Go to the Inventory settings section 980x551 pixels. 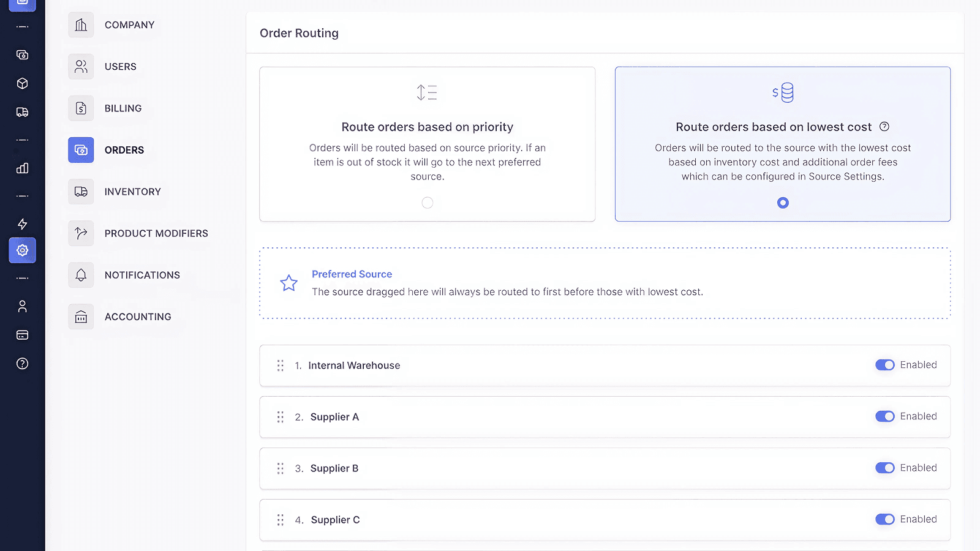pos(132,192)
